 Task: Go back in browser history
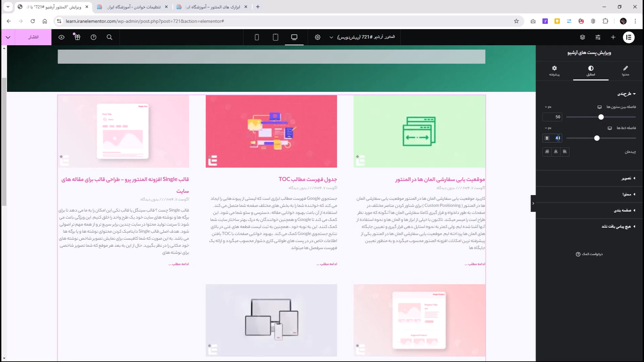(x=9, y=21)
